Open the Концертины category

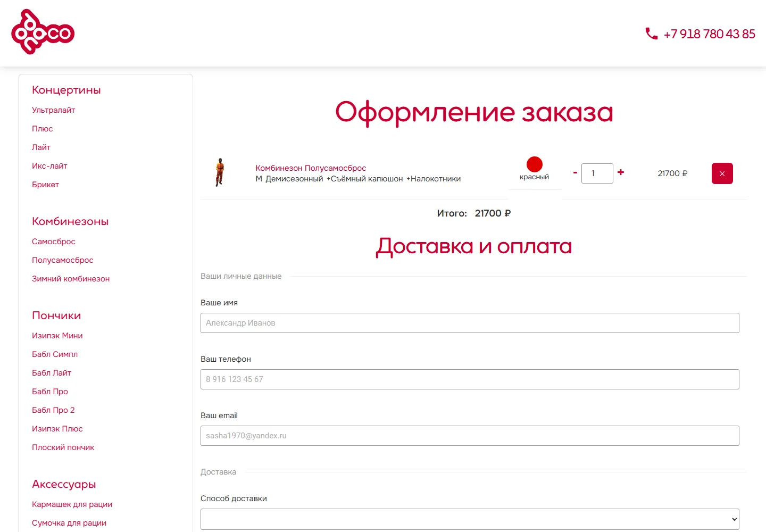[66, 90]
